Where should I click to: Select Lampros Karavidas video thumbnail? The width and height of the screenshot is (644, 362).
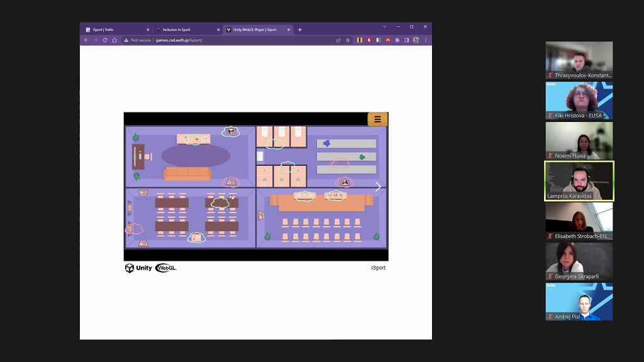coord(579,181)
